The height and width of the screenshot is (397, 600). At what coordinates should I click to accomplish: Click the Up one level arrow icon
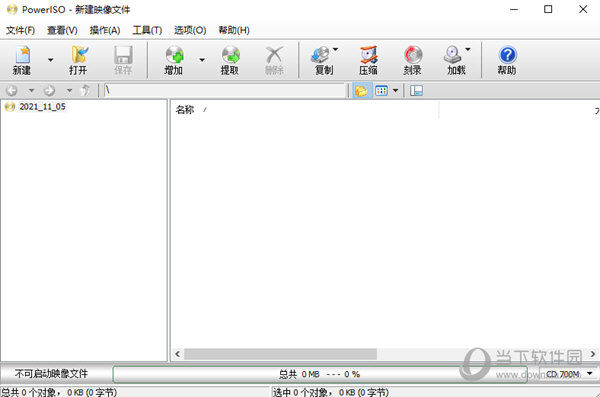(x=85, y=91)
